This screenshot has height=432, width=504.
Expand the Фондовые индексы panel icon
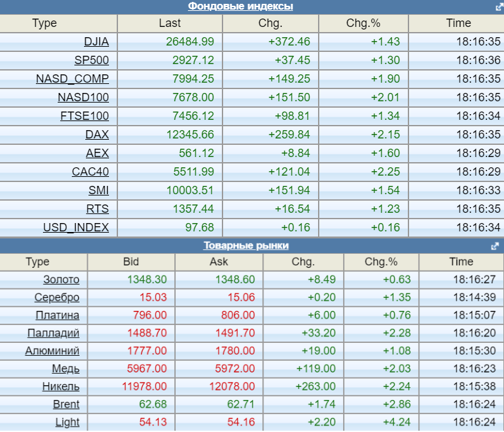click(x=499, y=7)
